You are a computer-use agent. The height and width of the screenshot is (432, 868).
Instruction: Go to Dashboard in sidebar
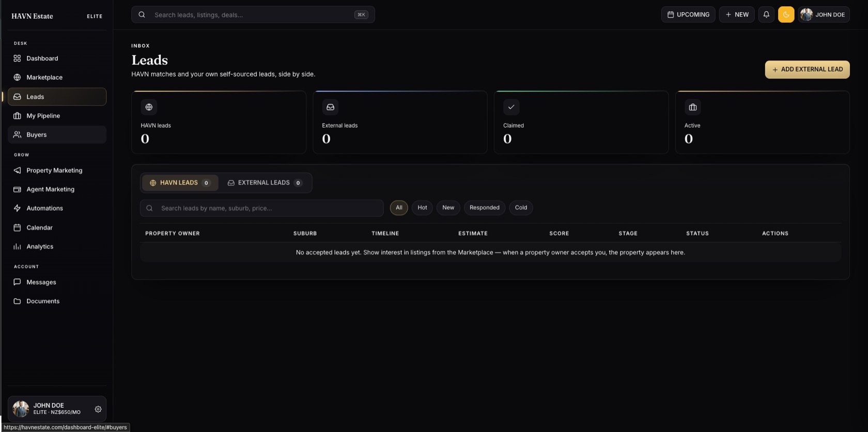click(x=57, y=58)
